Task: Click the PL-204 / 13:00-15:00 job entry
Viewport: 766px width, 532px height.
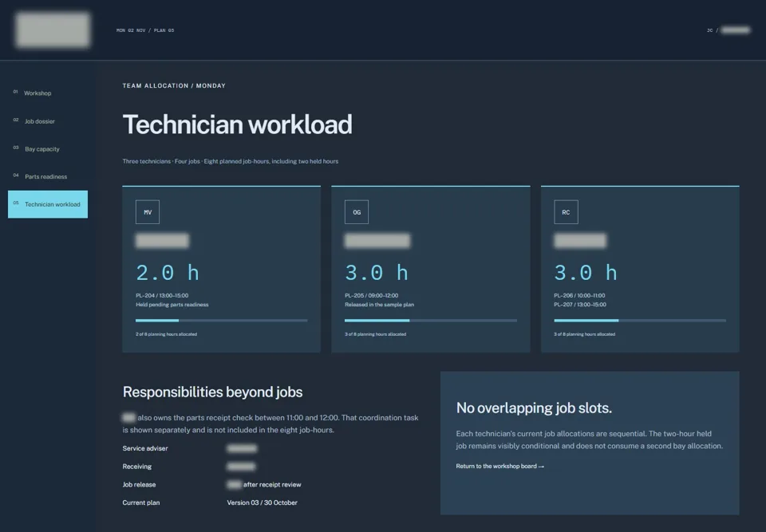Action: pyautogui.click(x=162, y=296)
